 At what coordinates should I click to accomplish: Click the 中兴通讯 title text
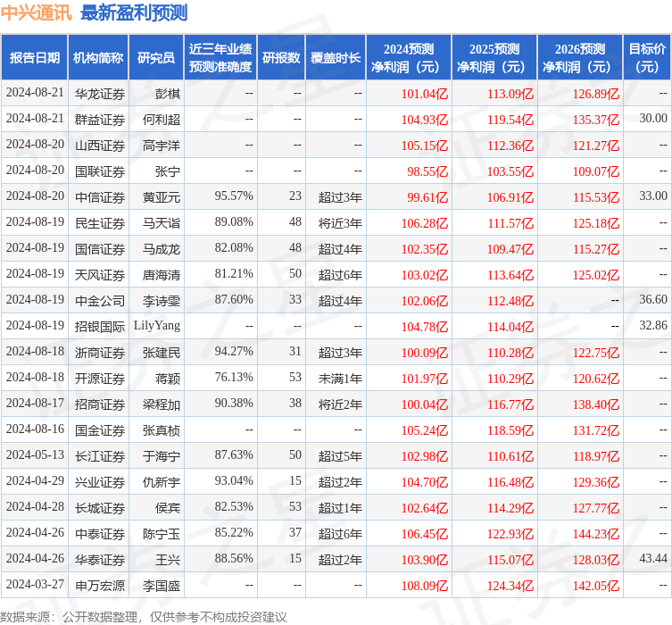(36, 12)
